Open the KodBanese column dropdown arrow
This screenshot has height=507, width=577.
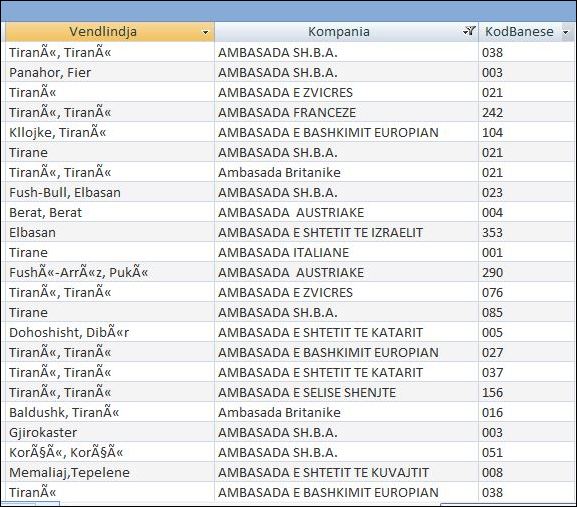click(566, 32)
